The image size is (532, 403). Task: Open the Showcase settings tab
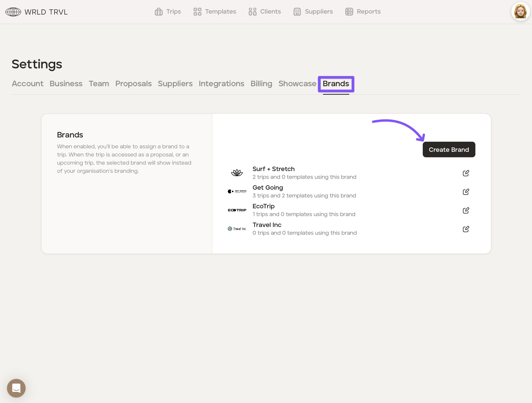(x=297, y=83)
